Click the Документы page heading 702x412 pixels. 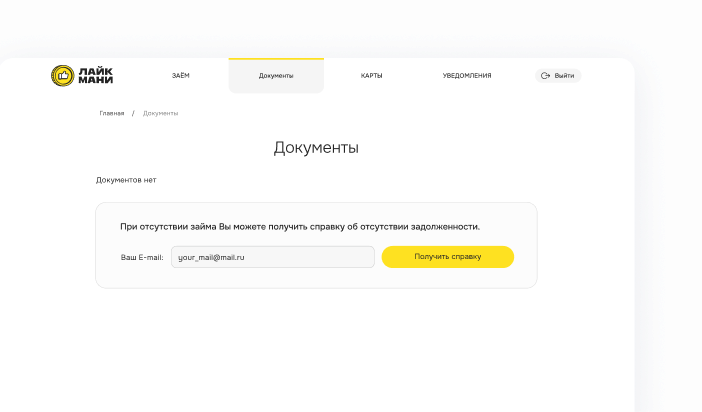316,148
